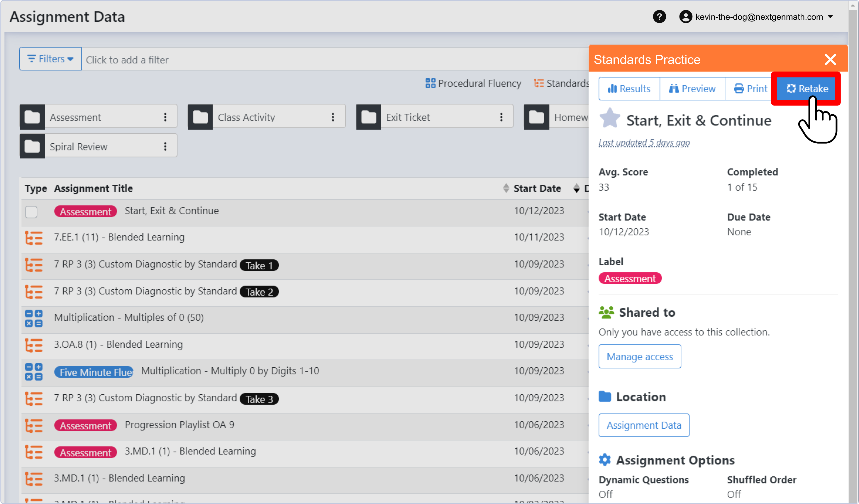Viewport: 859px width, 504px height.
Task: Open Exit Ticket folder options menu
Action: tap(501, 117)
